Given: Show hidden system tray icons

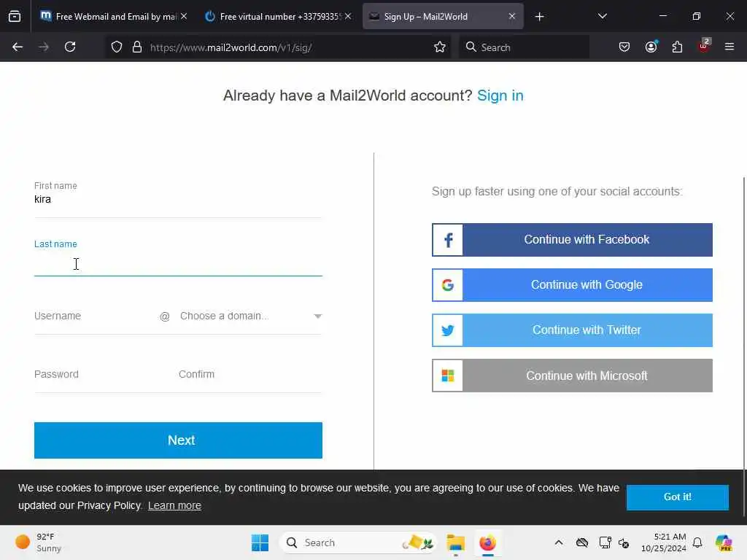Looking at the screenshot, I should 559,542.
